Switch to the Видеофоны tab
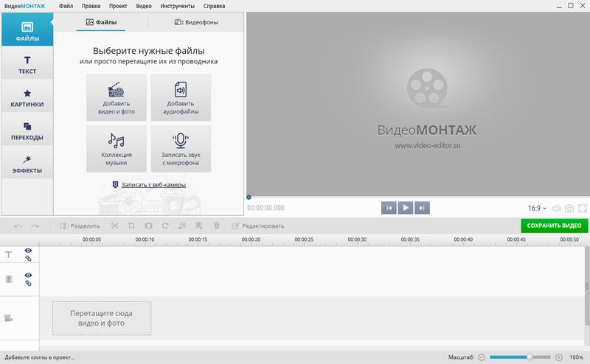The image size is (590, 364). (x=195, y=22)
